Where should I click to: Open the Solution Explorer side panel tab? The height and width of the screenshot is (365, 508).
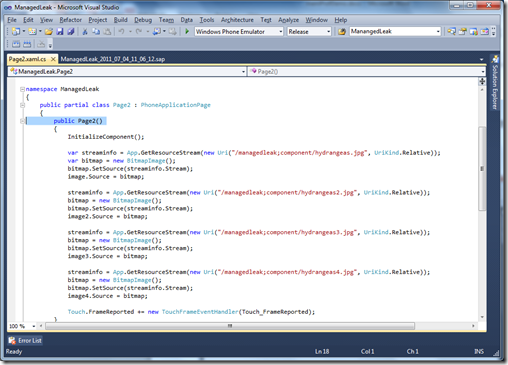point(495,83)
